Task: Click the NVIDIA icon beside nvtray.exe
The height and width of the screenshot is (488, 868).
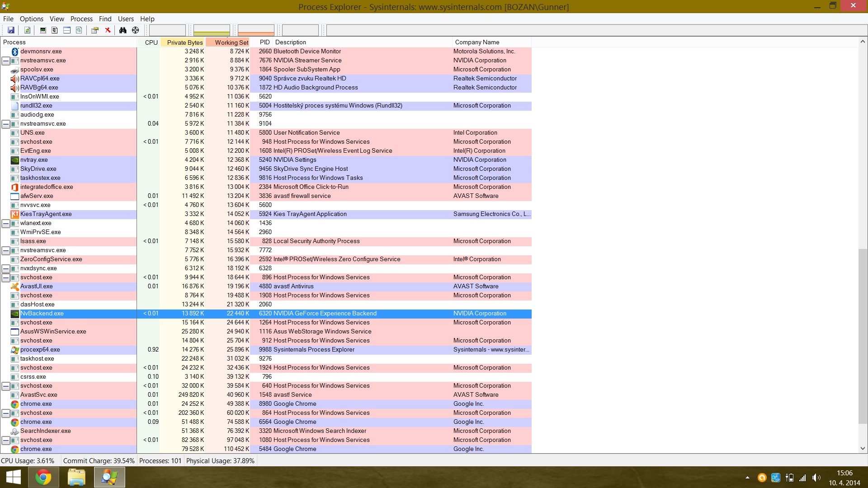Action: click(15, 160)
